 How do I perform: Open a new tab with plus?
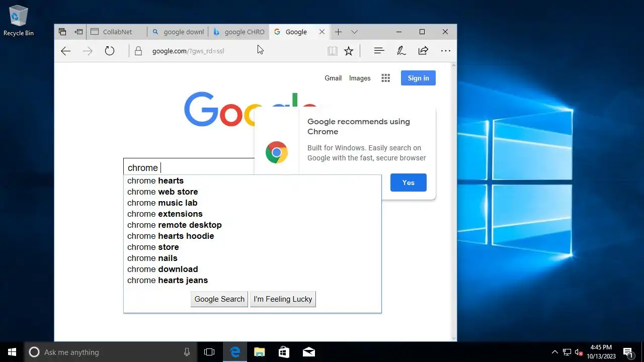[x=339, y=32]
